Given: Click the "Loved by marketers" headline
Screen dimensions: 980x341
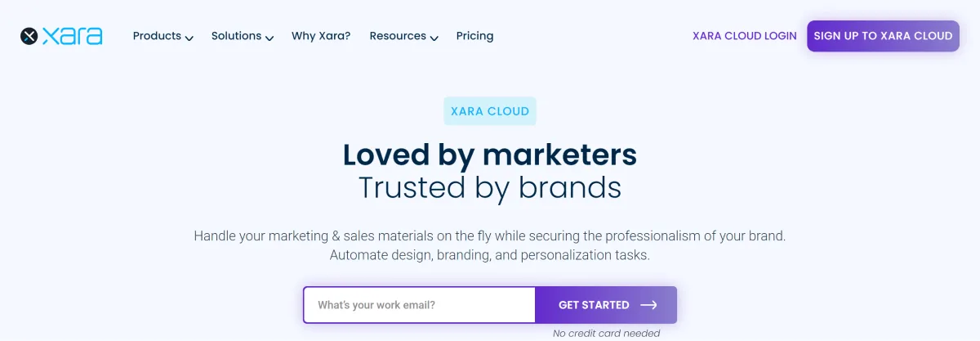Looking at the screenshot, I should [x=490, y=155].
